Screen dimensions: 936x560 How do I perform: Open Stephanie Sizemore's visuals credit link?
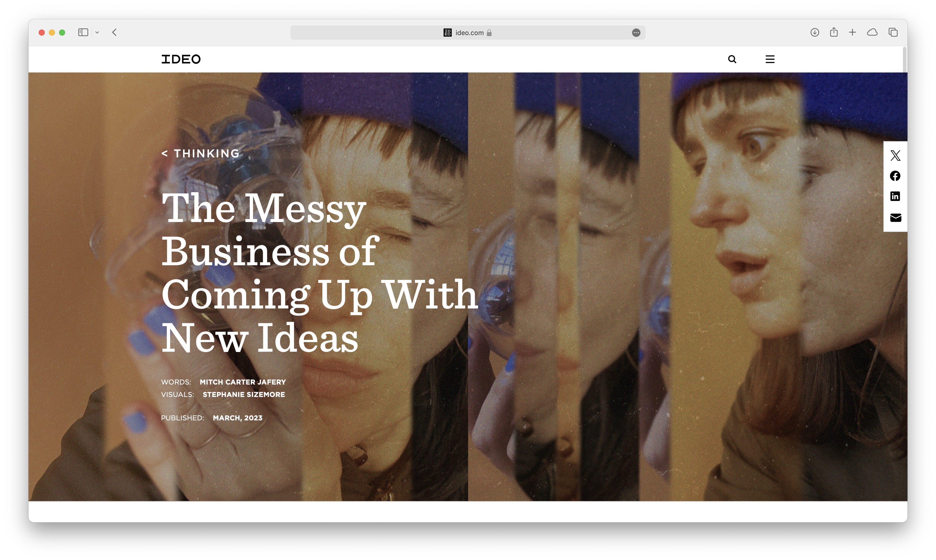pos(244,394)
